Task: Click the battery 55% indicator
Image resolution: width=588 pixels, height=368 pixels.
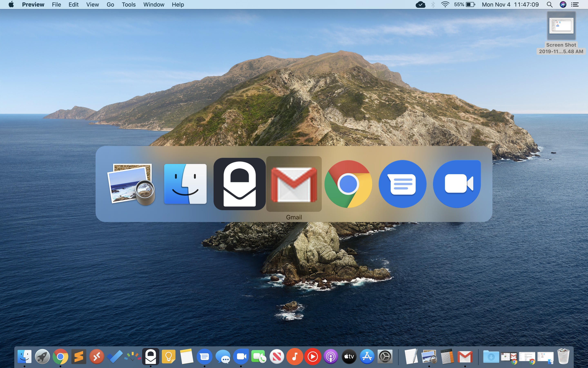Action: tap(464, 4)
